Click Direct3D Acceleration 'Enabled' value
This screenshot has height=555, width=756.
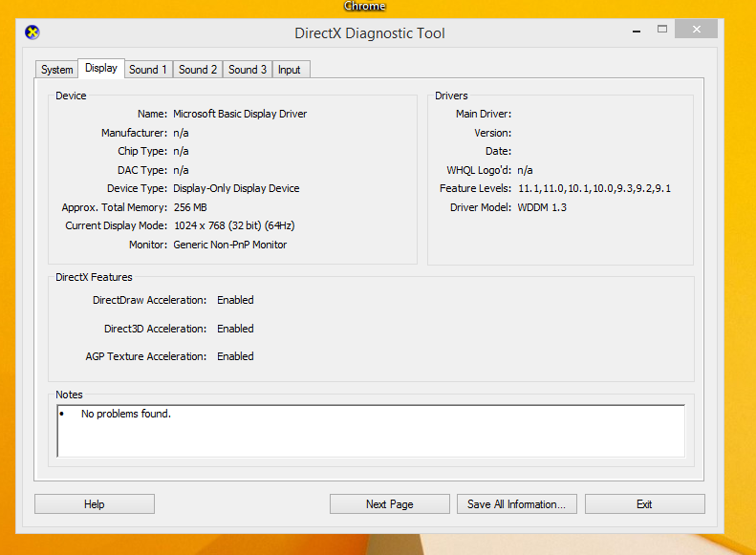(235, 329)
